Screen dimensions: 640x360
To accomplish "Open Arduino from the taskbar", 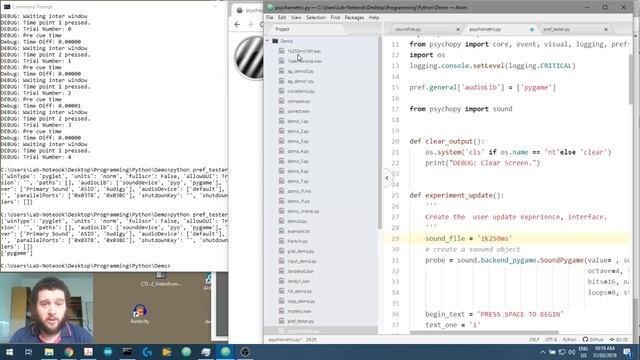I will tap(108, 352).
